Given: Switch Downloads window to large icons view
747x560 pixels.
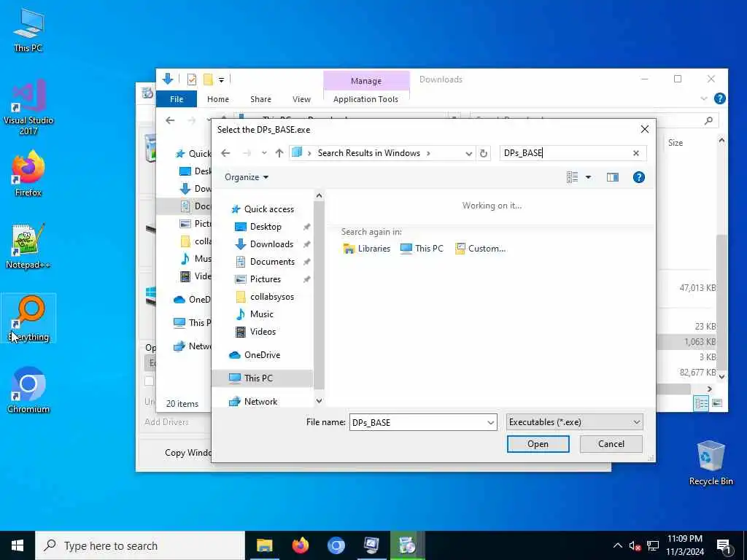Looking at the screenshot, I should point(716,403).
